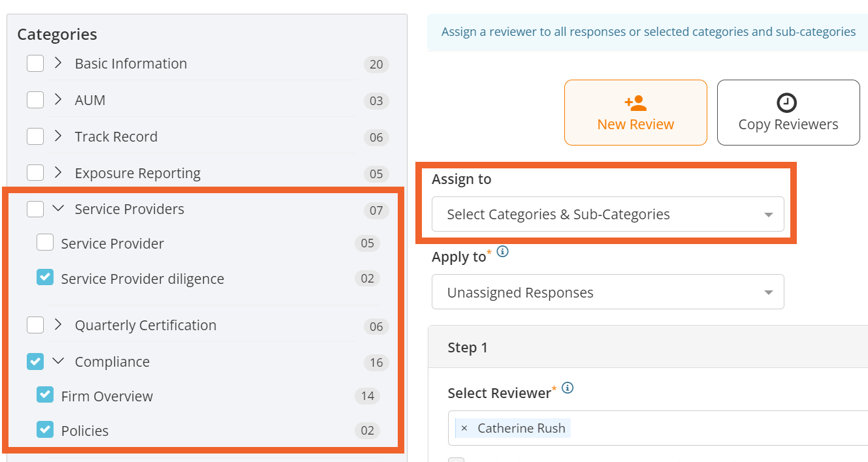Check the AUM category checkbox

coord(35,100)
